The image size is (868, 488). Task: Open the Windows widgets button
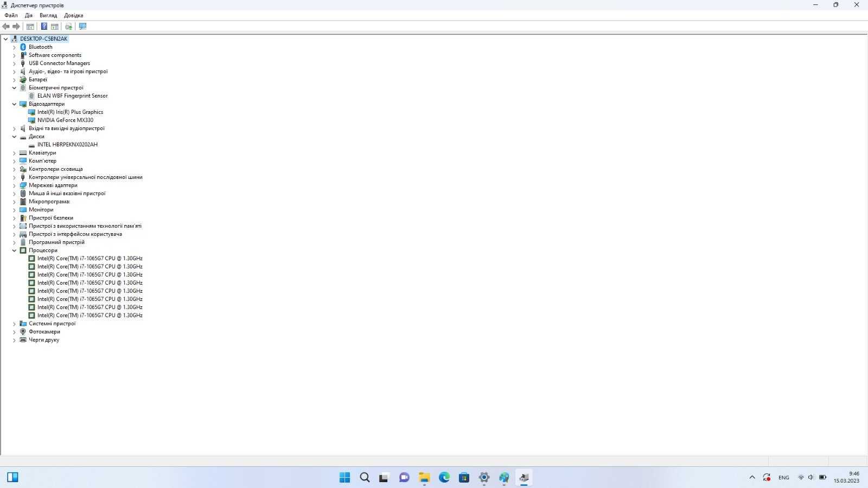[x=13, y=477]
